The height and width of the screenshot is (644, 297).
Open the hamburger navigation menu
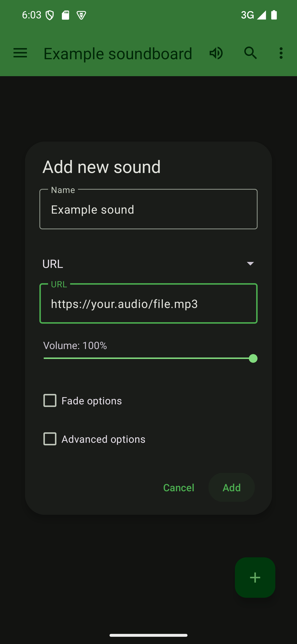[x=20, y=53]
